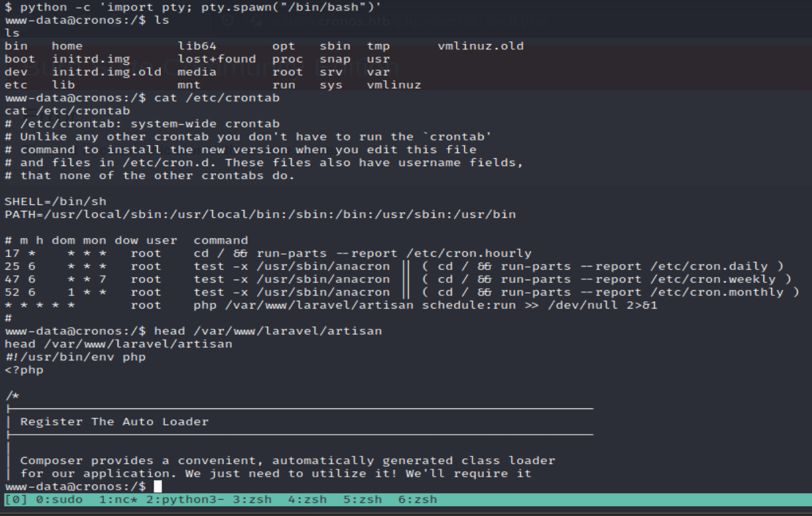812x516 pixels.
Task: Switch to tmux window 3:zsh
Action: pos(252,500)
